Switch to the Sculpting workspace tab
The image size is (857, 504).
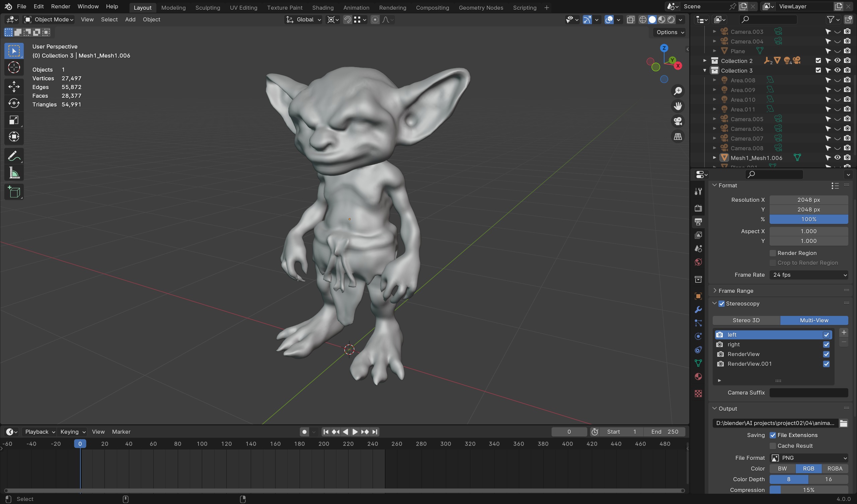pyautogui.click(x=208, y=7)
